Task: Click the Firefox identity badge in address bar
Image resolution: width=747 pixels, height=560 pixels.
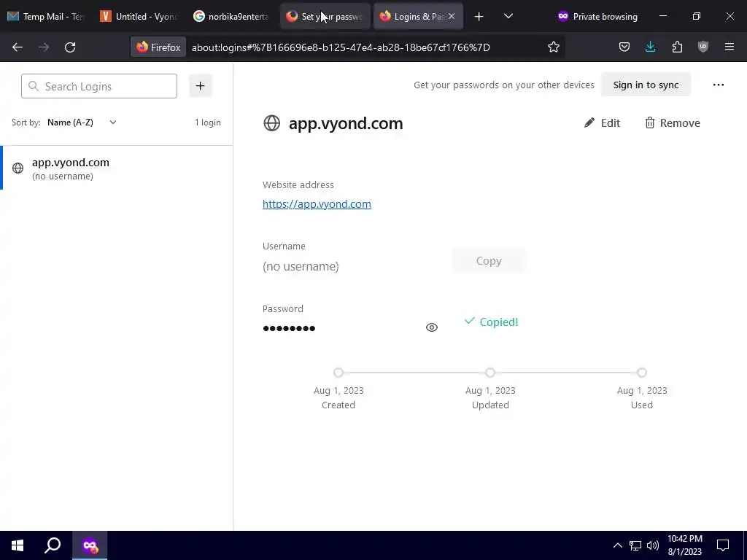Action: coord(158,47)
